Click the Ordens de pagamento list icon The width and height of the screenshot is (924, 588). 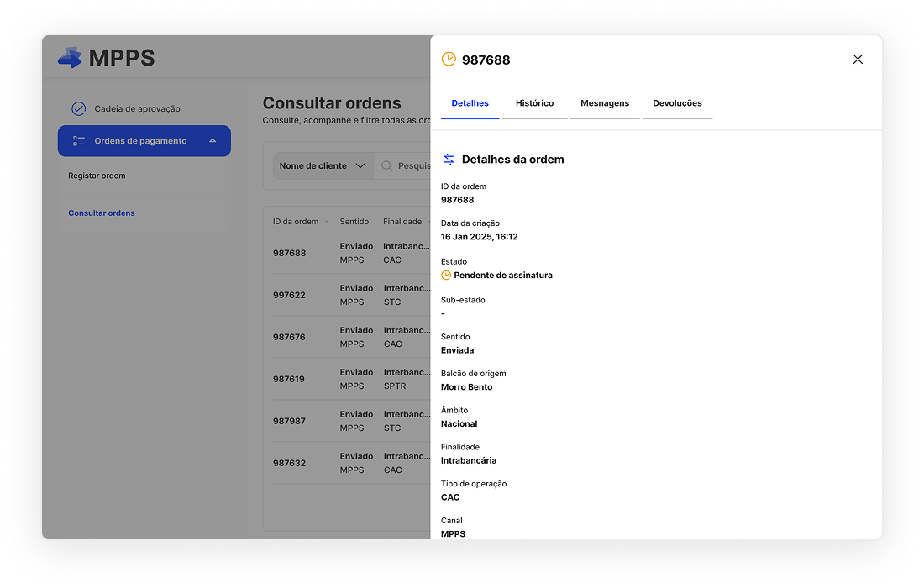(x=79, y=141)
